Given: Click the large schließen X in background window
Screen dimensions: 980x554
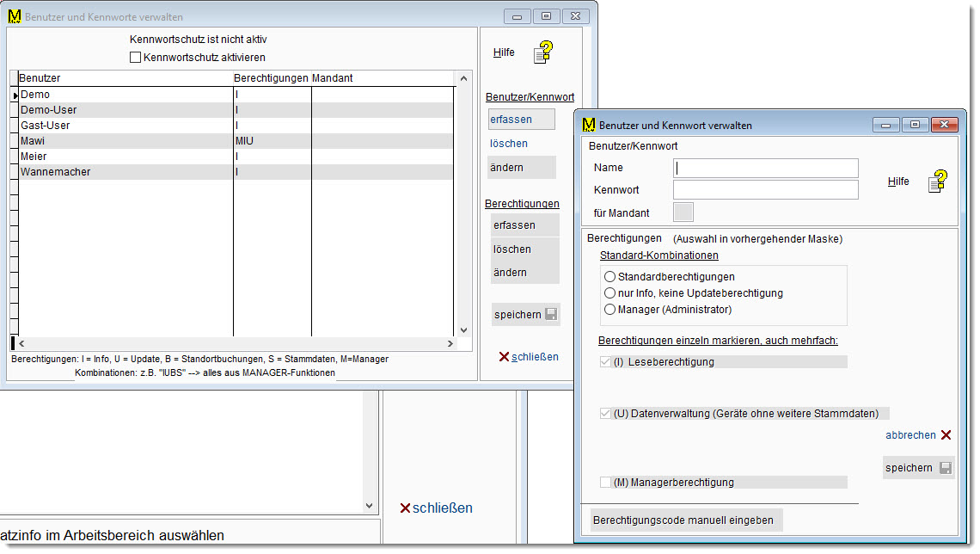Looking at the screenshot, I should pos(405,508).
